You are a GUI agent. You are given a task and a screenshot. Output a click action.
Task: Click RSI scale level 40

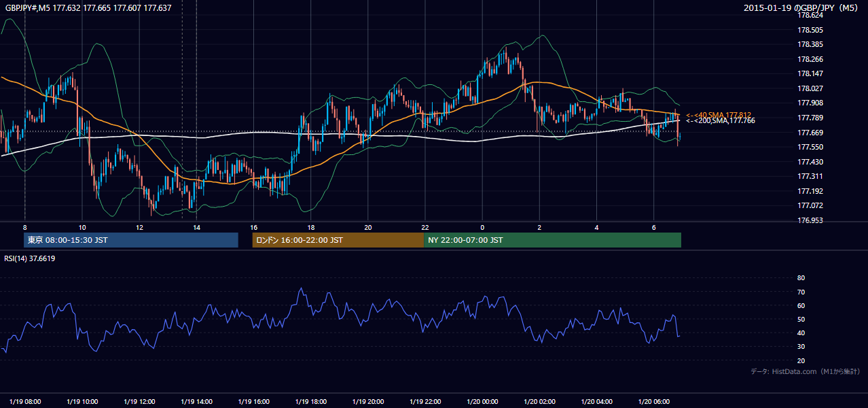801,333
